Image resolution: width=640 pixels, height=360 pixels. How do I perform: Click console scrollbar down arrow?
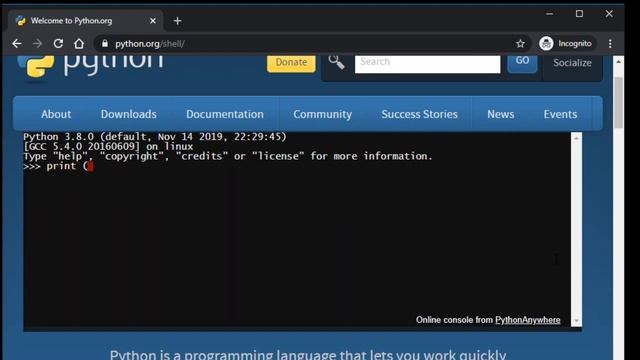coord(576,321)
